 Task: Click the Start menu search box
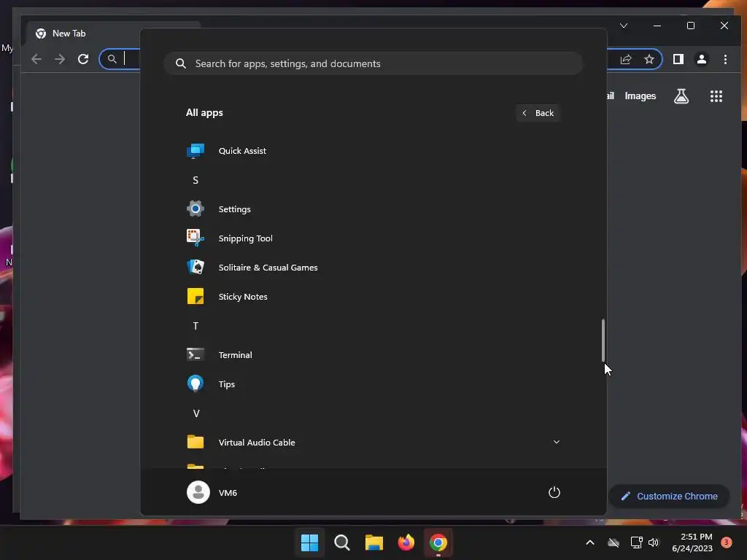tap(373, 63)
